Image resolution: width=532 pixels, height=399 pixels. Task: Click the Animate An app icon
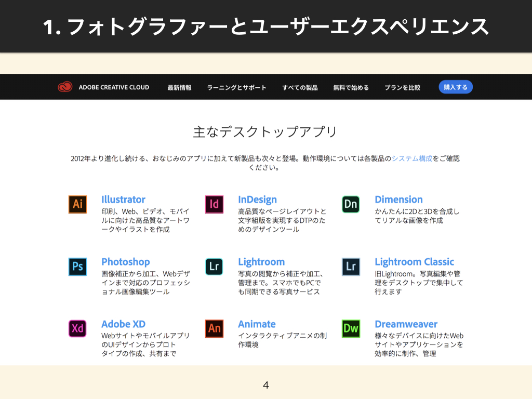pos(215,328)
